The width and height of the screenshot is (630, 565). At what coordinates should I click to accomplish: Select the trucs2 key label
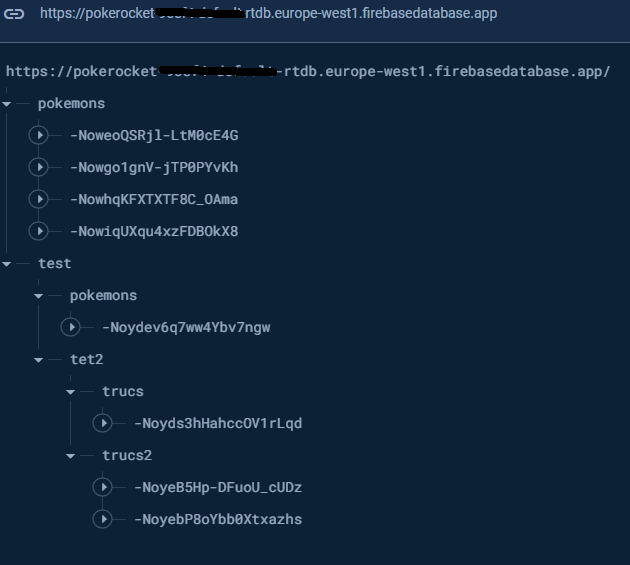point(127,455)
